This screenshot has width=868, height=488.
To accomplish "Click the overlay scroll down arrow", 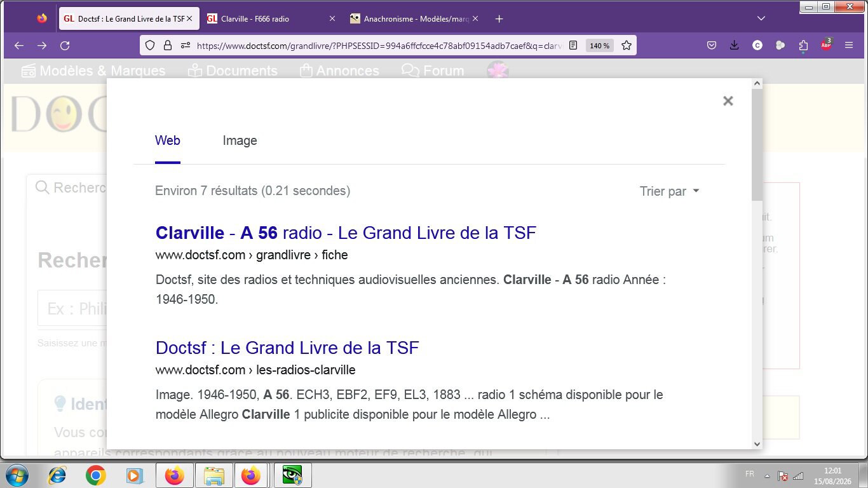I will coord(757,444).
